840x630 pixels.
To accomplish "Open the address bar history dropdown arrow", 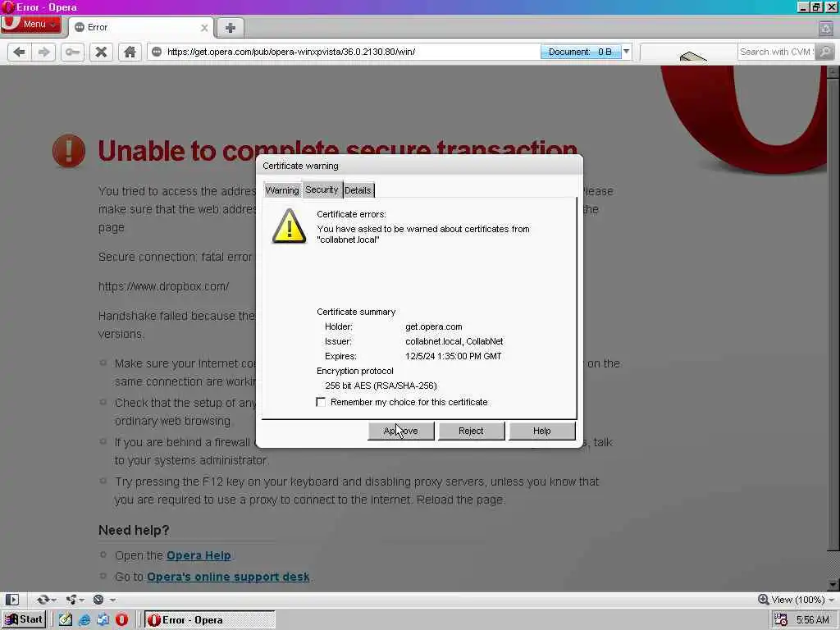I will tap(626, 52).
